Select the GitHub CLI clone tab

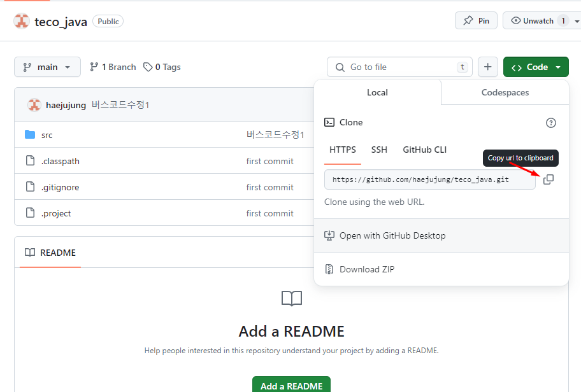pyautogui.click(x=425, y=150)
